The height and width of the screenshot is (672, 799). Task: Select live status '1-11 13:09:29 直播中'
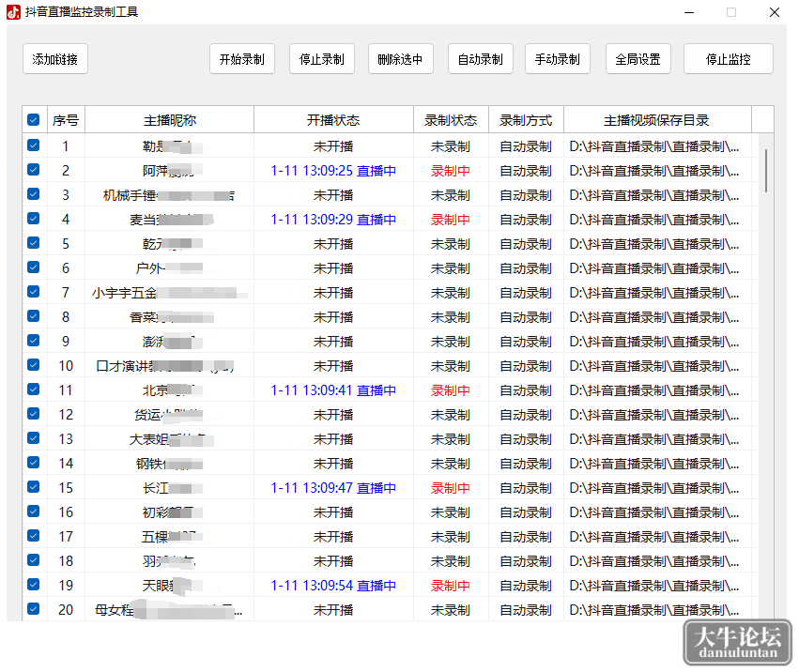tap(333, 220)
